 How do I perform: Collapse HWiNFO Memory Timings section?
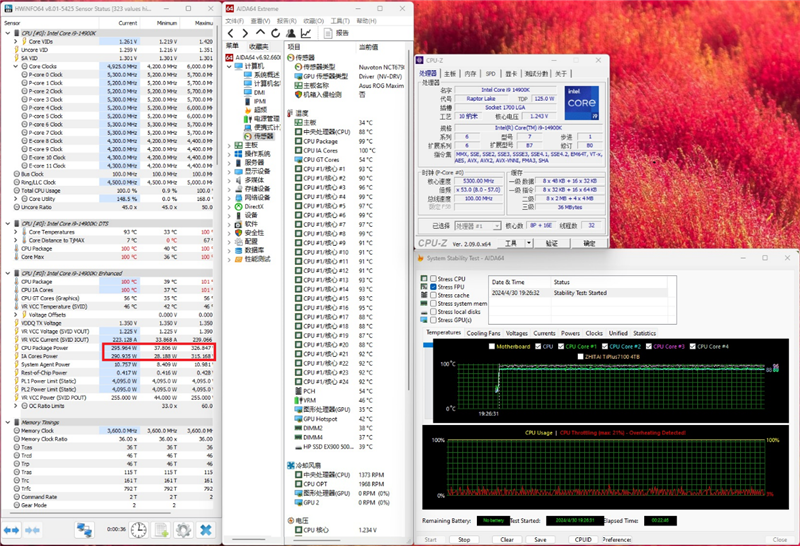[x=8, y=423]
